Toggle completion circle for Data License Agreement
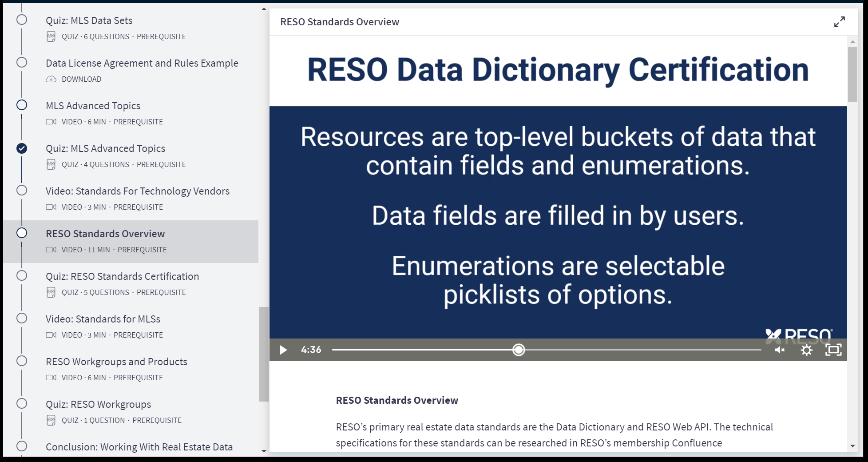Screen dimensions: 868x462 22,63
